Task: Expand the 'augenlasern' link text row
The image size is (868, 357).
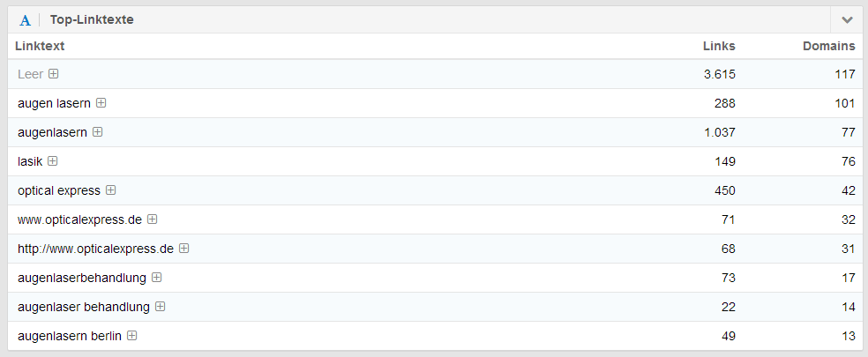Action: tap(98, 132)
